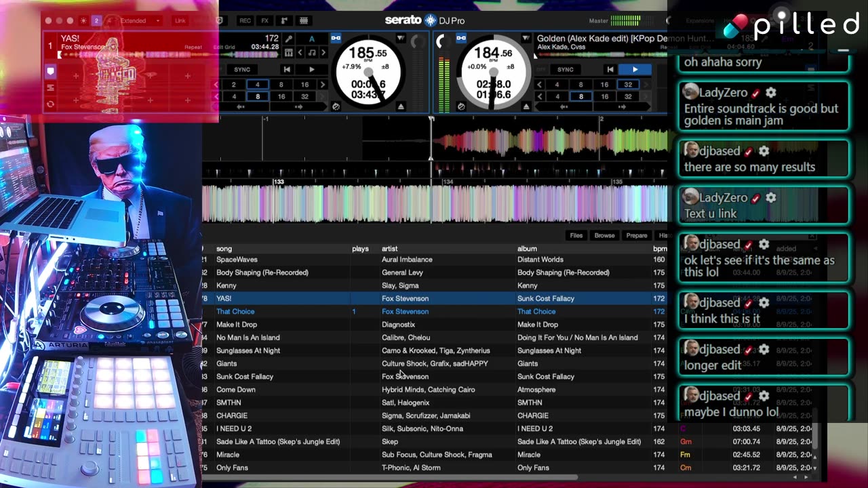
Task: Click the brightness sun icon in overlay toolbar
Action: click(x=83, y=21)
